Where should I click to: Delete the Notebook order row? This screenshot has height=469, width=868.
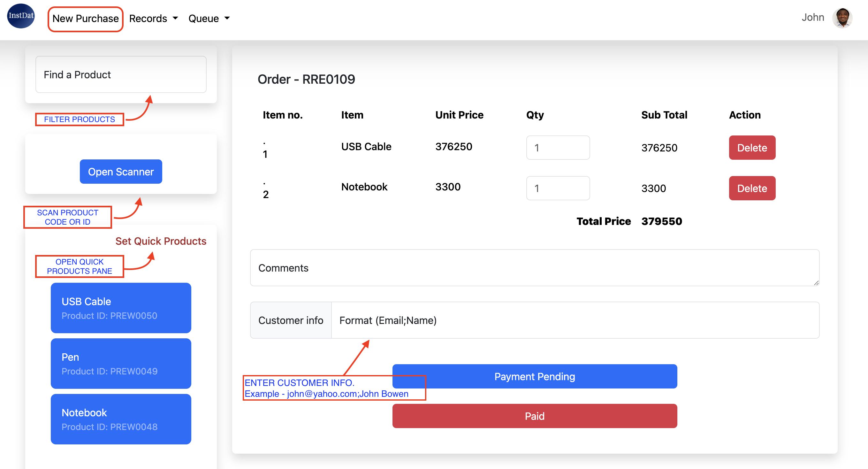pyautogui.click(x=752, y=188)
